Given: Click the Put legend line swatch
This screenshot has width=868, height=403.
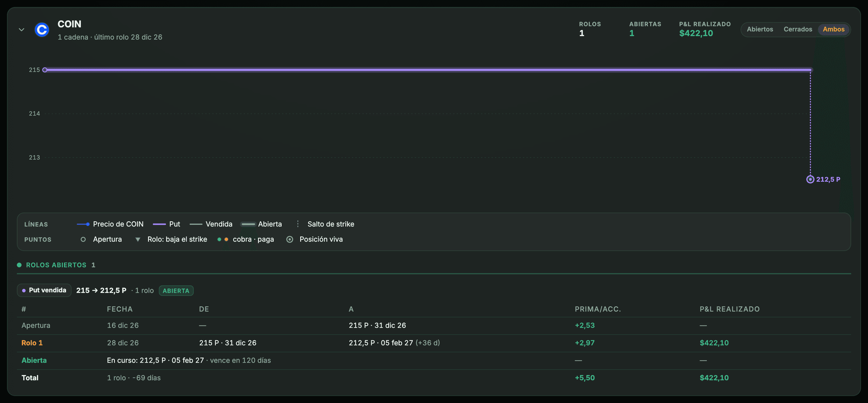Looking at the screenshot, I should [159, 224].
